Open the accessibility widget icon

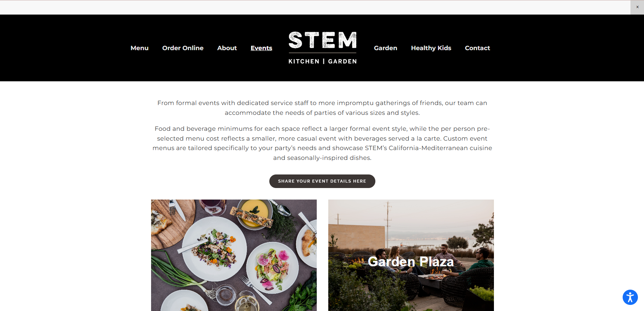coord(630,297)
